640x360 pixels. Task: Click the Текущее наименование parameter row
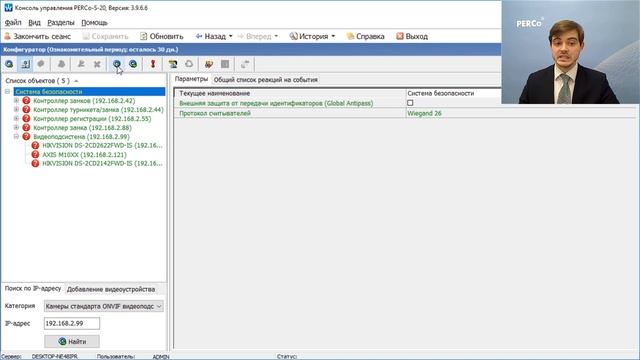click(x=338, y=93)
